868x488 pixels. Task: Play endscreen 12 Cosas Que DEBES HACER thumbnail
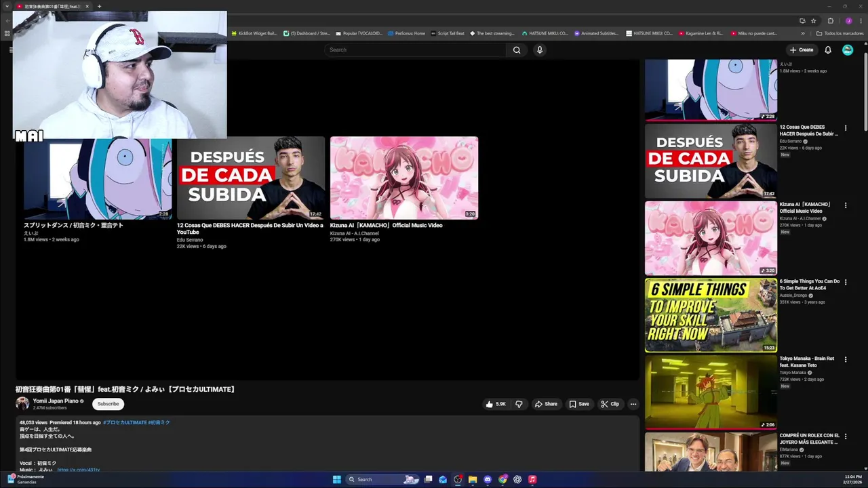(251, 178)
